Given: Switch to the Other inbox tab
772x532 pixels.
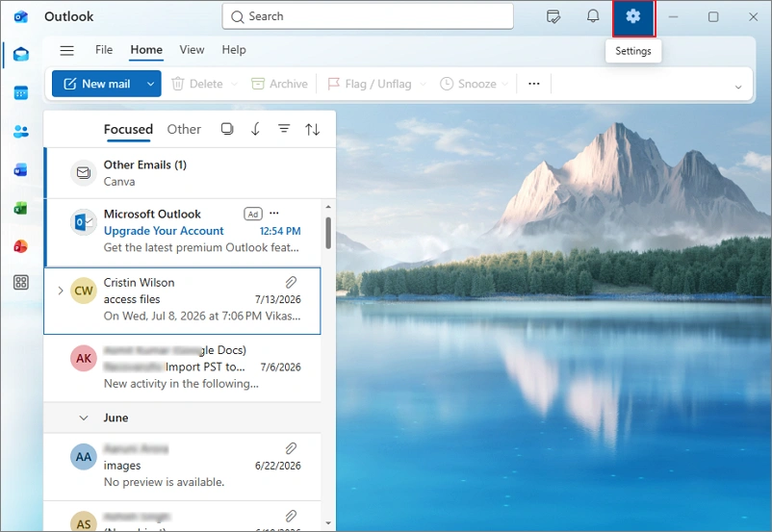Looking at the screenshot, I should click(184, 130).
